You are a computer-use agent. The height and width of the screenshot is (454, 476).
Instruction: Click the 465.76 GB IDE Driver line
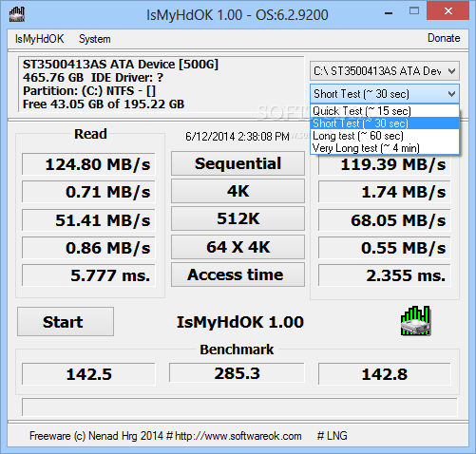[93, 78]
